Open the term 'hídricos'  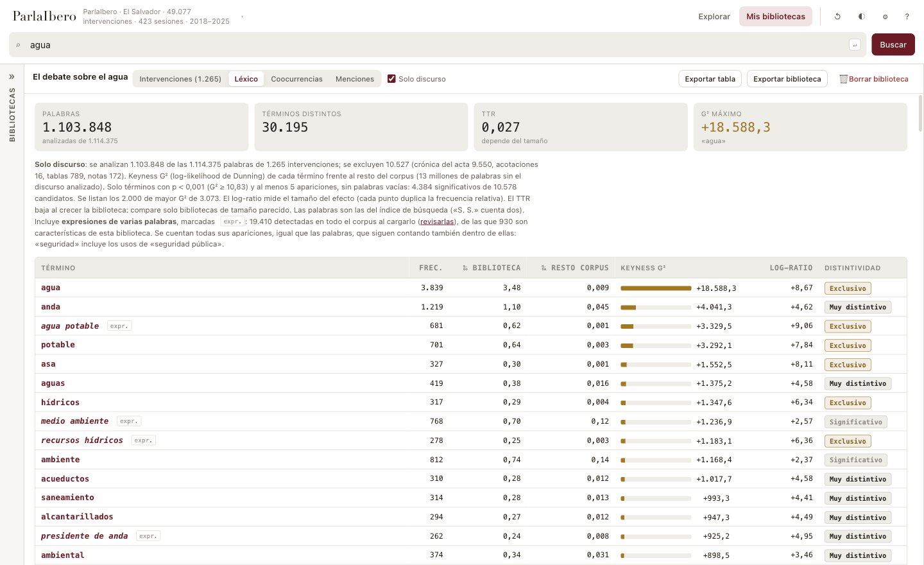pyautogui.click(x=60, y=403)
